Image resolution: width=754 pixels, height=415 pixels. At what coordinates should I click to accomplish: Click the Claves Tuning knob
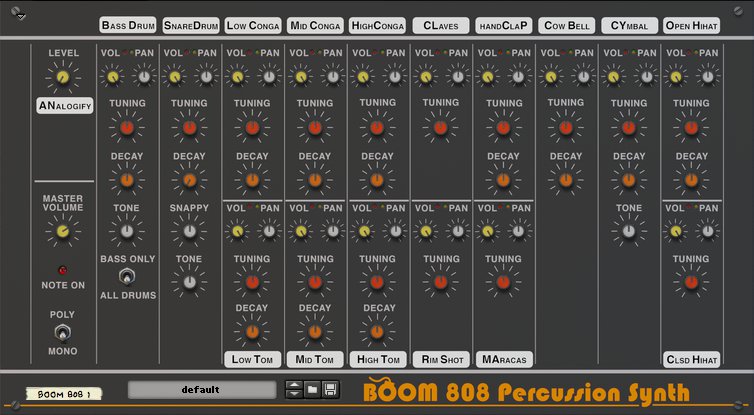click(x=440, y=128)
